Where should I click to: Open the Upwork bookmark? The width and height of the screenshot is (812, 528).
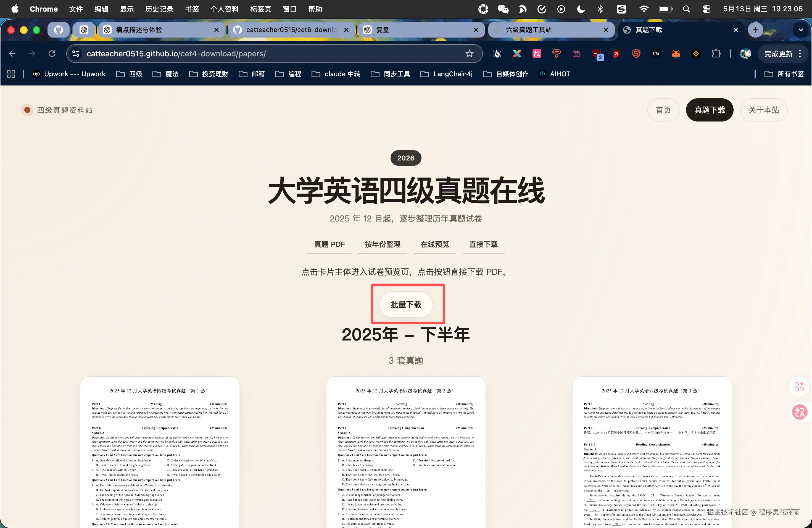[x=69, y=74]
